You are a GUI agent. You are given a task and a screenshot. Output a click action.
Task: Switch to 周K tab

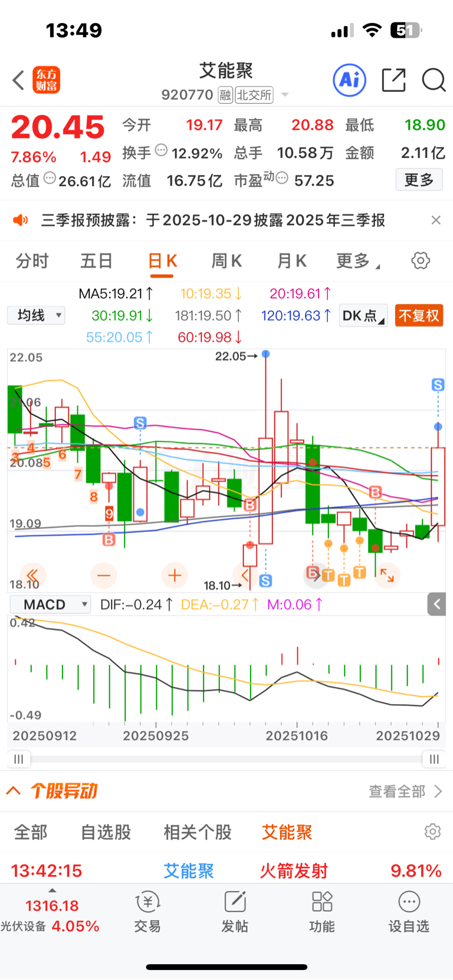click(226, 261)
